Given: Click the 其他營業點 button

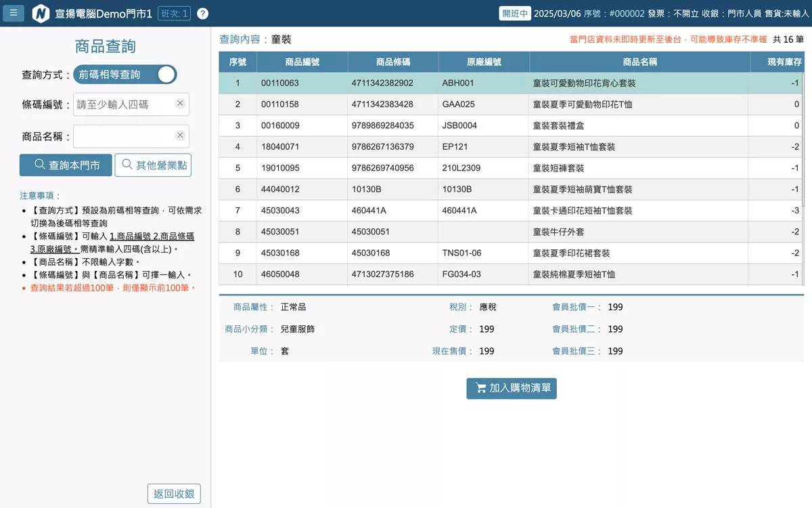Looking at the screenshot, I should (153, 165).
